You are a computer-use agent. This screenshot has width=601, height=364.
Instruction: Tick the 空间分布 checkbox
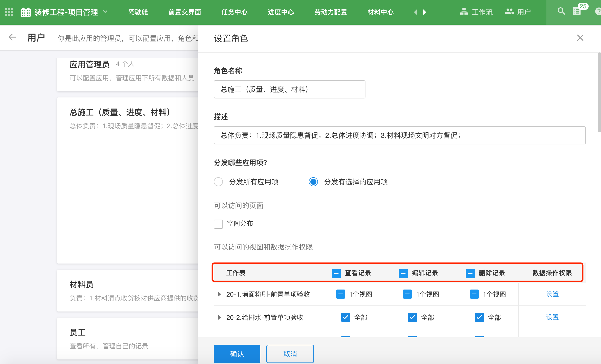point(218,224)
